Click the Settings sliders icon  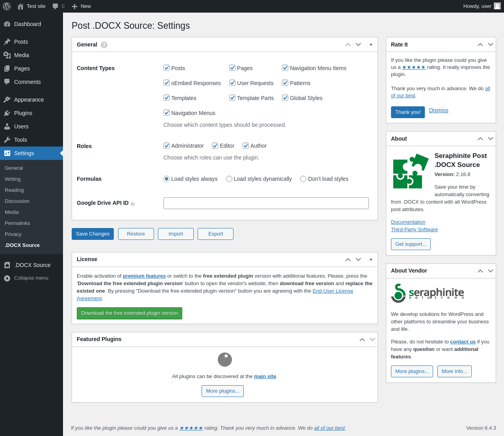(7, 153)
